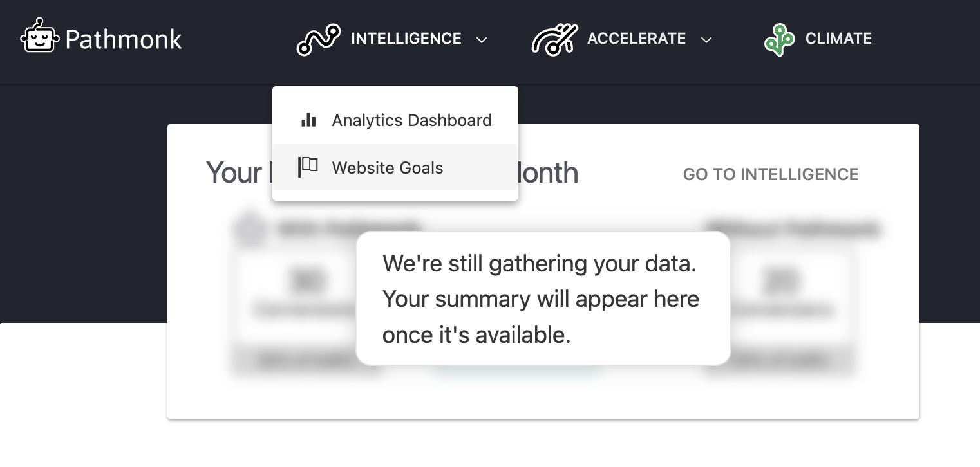This screenshot has width=980, height=467.
Task: Click the flag icon beside Website Goals
Action: pos(308,166)
